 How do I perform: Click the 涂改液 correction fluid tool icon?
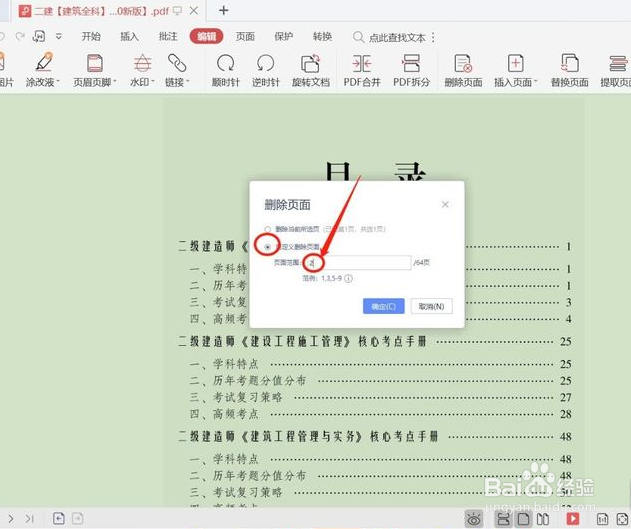(43, 62)
